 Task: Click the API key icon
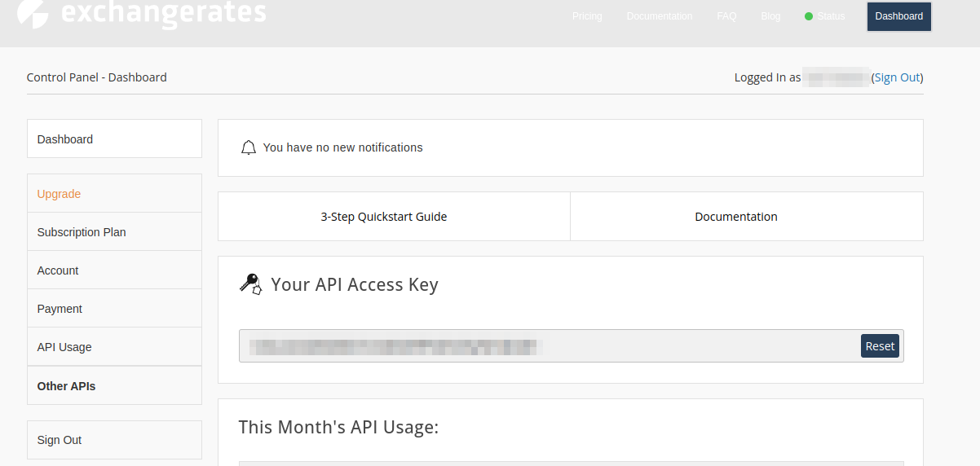pos(250,284)
